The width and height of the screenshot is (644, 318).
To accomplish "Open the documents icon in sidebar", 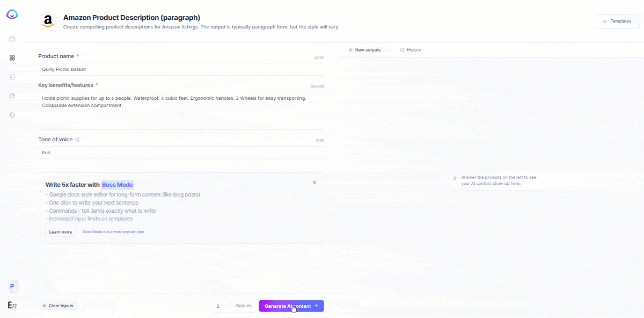I will pyautogui.click(x=12, y=96).
